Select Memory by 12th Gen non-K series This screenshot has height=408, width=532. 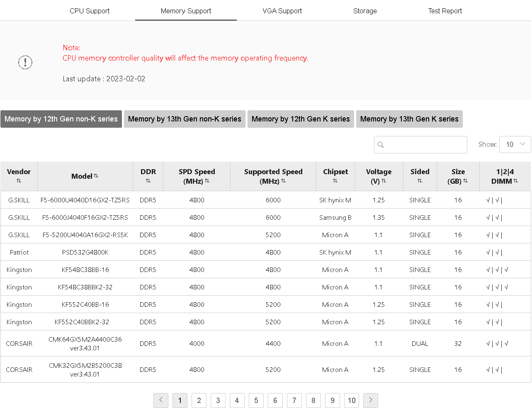(61, 119)
